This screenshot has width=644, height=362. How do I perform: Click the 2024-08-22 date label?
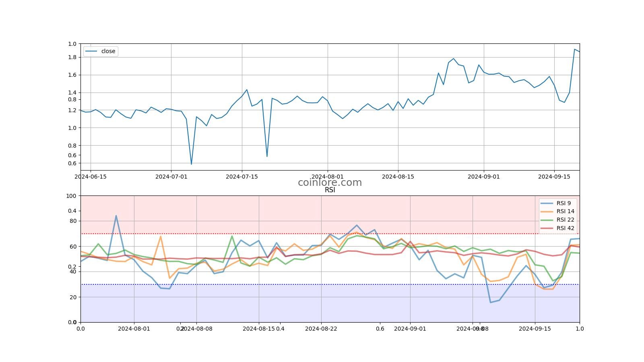(x=321, y=328)
